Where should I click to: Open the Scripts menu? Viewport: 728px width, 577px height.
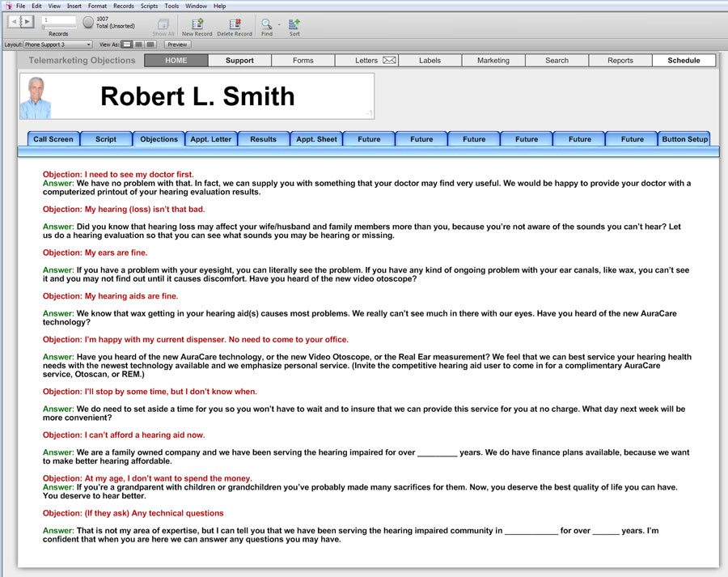149,6
